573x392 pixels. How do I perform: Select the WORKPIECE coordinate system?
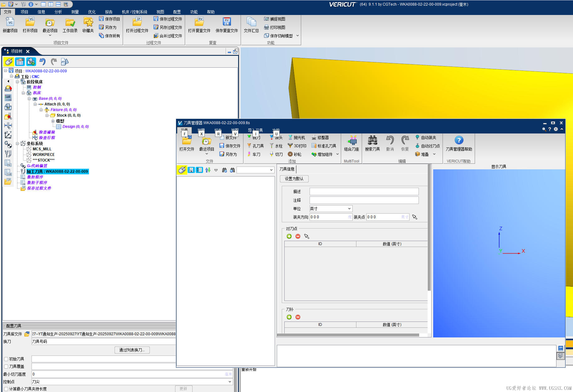point(44,155)
